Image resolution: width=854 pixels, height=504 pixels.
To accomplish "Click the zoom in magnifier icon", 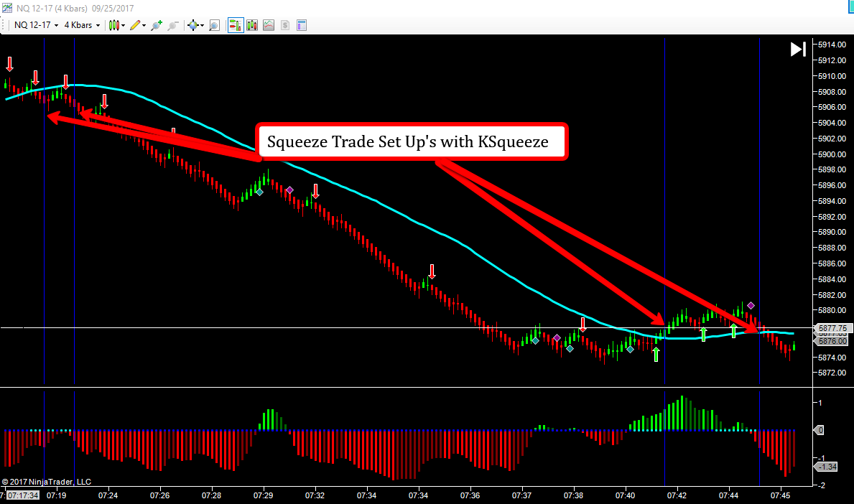I will 157,25.
